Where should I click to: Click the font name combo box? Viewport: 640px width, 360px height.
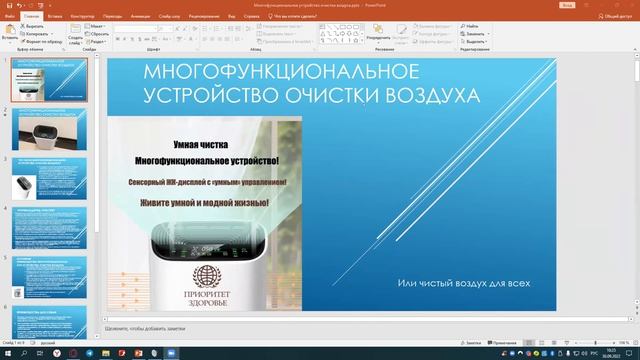click(135, 29)
